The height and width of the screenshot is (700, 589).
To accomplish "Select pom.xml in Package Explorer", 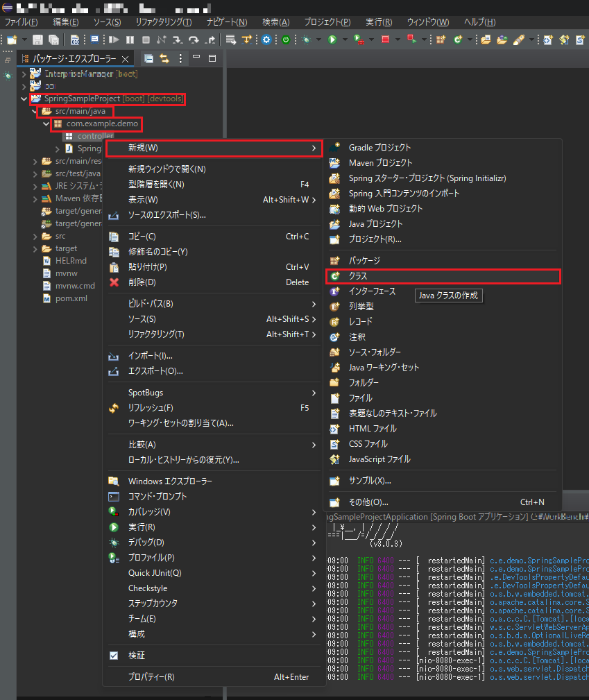I will tap(71, 298).
